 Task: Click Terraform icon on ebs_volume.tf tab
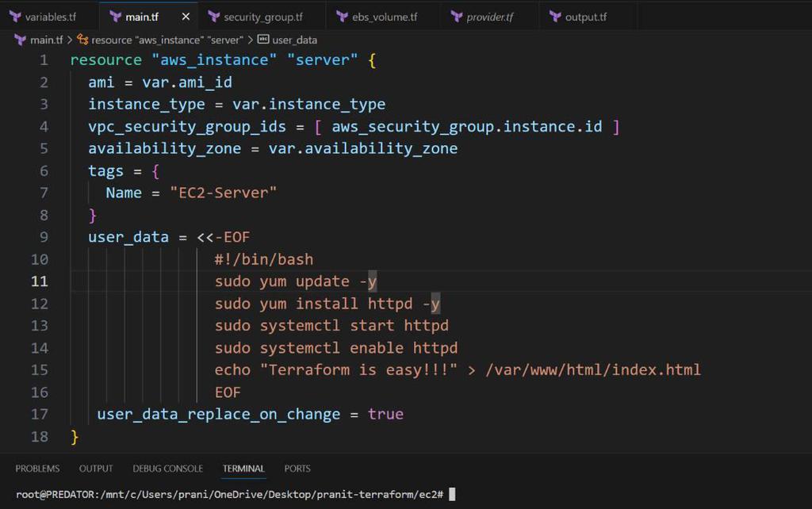pos(343,17)
